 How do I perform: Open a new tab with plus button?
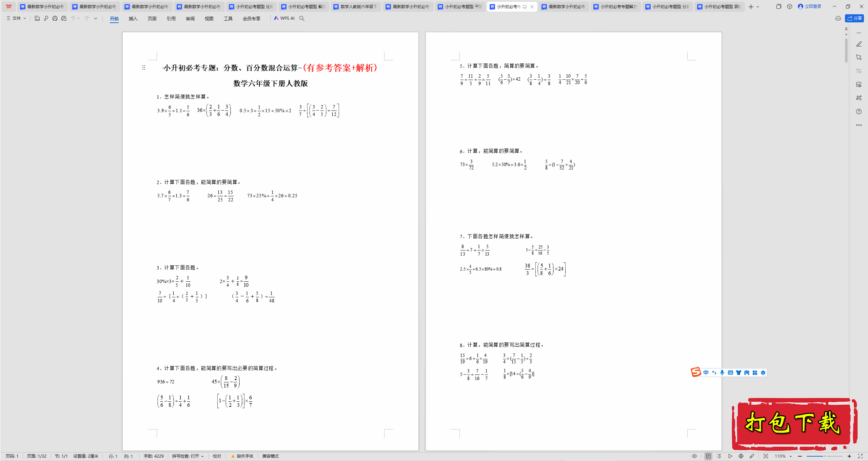751,7
